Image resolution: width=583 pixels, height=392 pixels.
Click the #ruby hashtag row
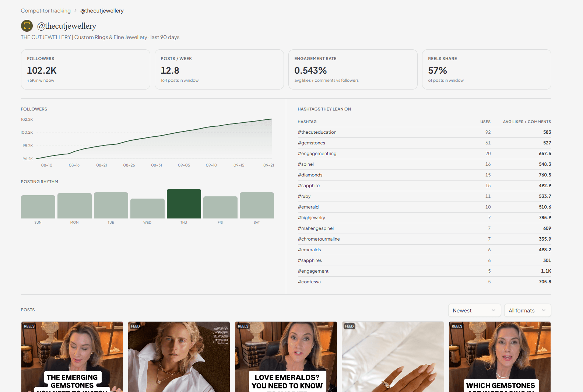coord(424,196)
